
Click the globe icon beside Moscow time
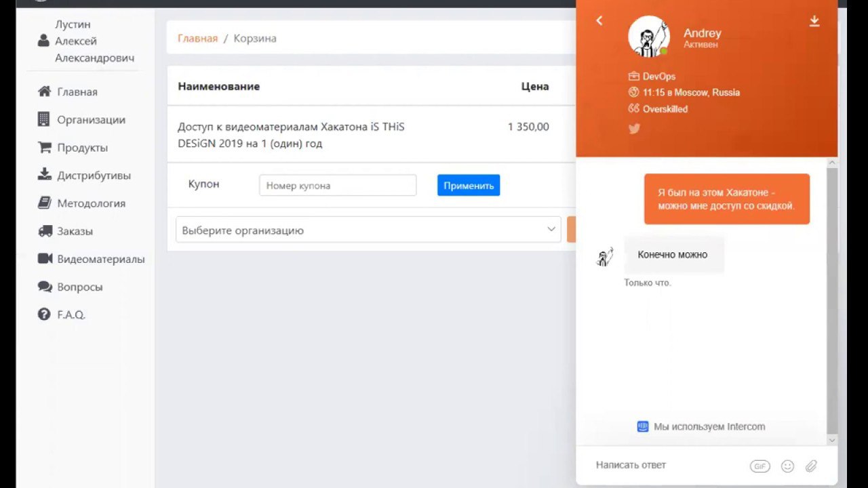tap(634, 92)
